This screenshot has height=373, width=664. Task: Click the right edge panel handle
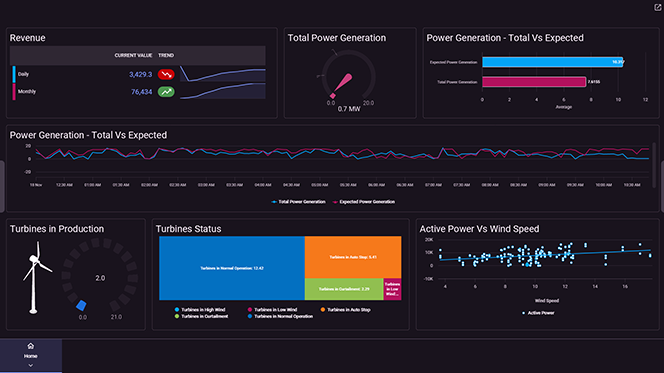click(x=662, y=186)
